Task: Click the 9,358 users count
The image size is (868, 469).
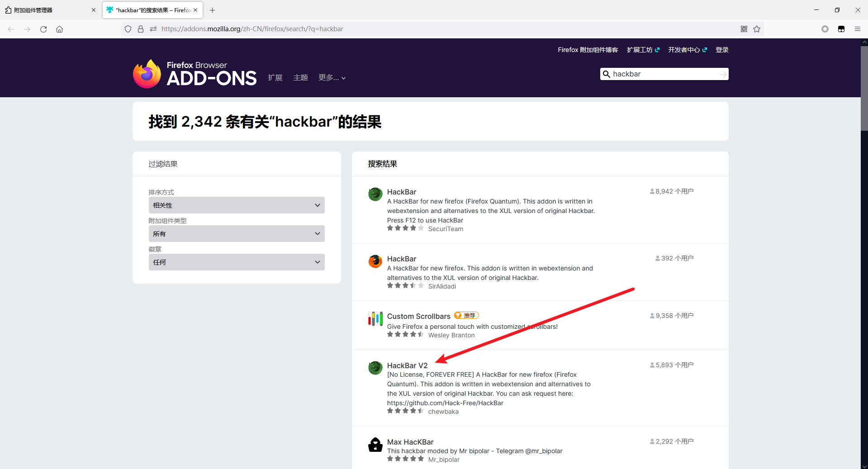Action: point(672,316)
